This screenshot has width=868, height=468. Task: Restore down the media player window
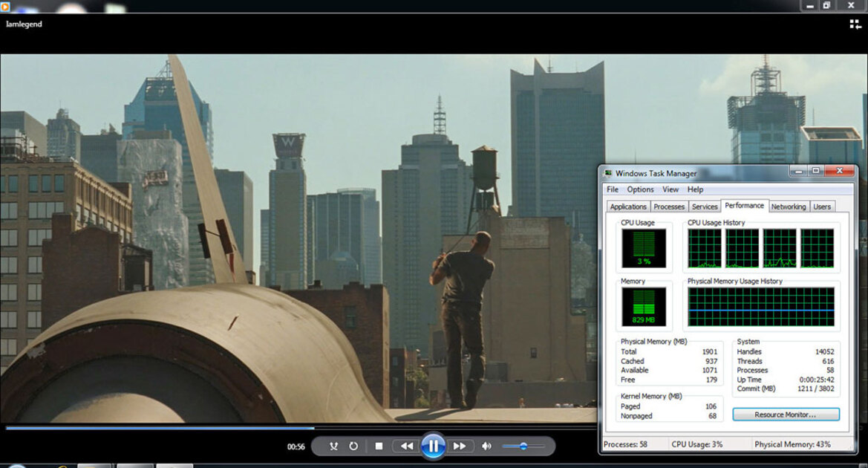(826, 5)
